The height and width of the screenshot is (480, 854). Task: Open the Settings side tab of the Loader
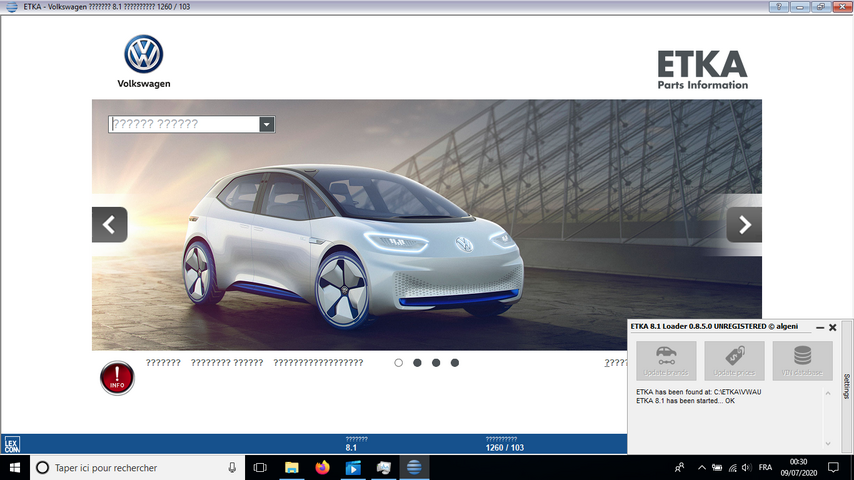click(x=847, y=386)
